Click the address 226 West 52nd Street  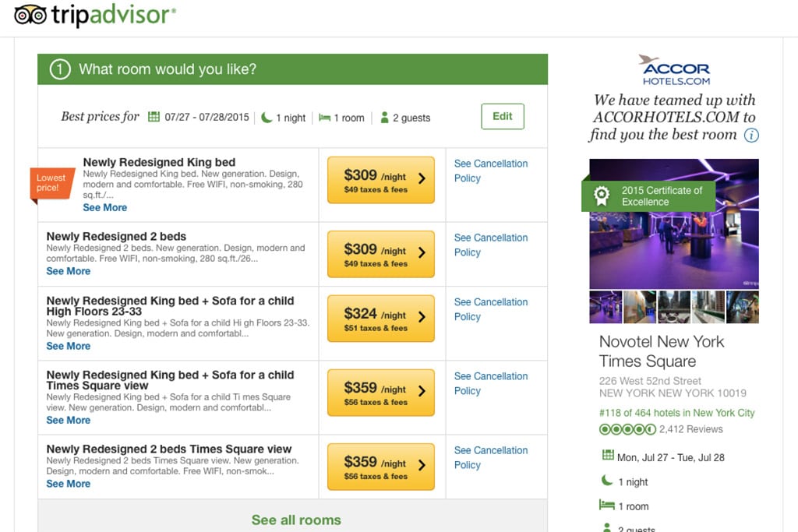pyautogui.click(x=650, y=381)
